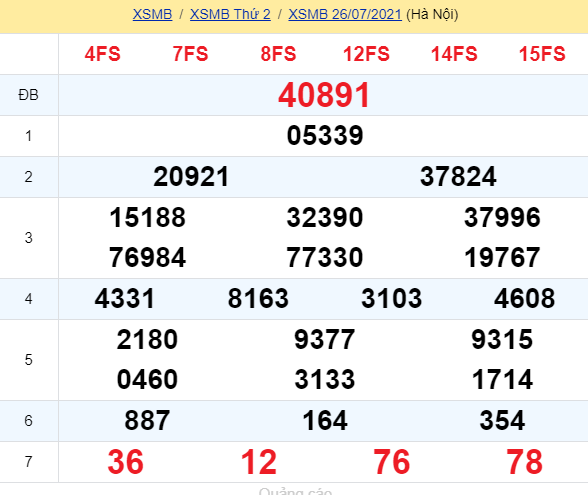Click the first prize number 05339
588x495 pixels.
click(x=325, y=135)
